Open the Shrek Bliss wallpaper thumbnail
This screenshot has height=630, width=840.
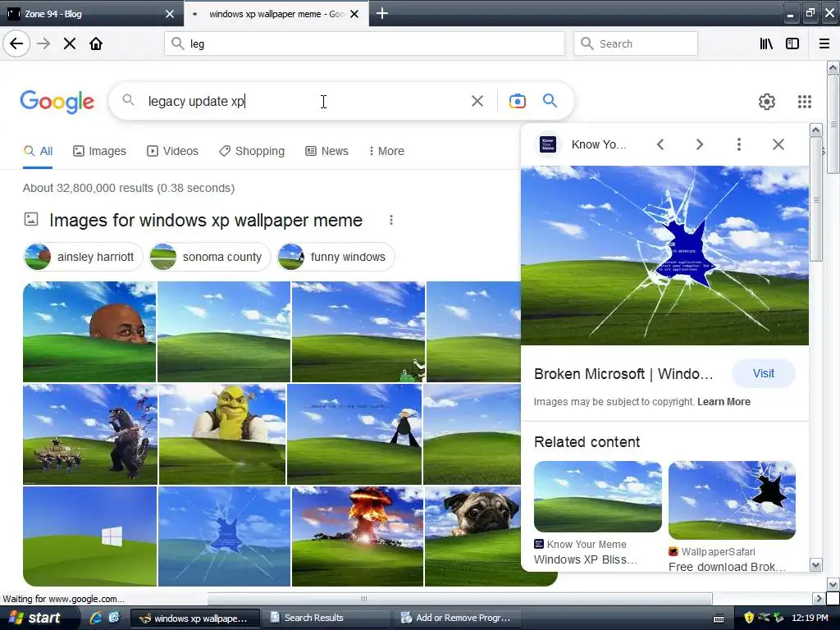point(222,434)
